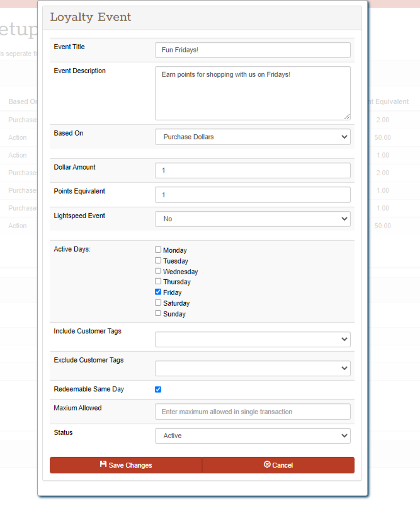
Task: Open the Status dropdown
Action: click(253, 436)
